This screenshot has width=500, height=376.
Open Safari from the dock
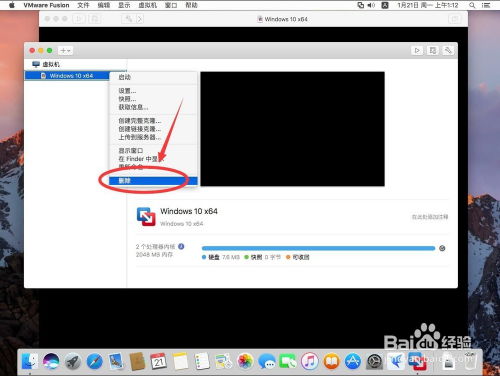94,361
